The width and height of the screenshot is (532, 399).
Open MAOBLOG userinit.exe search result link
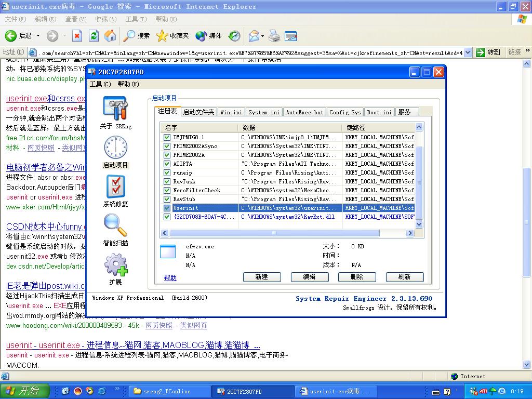pyautogui.click(x=133, y=345)
